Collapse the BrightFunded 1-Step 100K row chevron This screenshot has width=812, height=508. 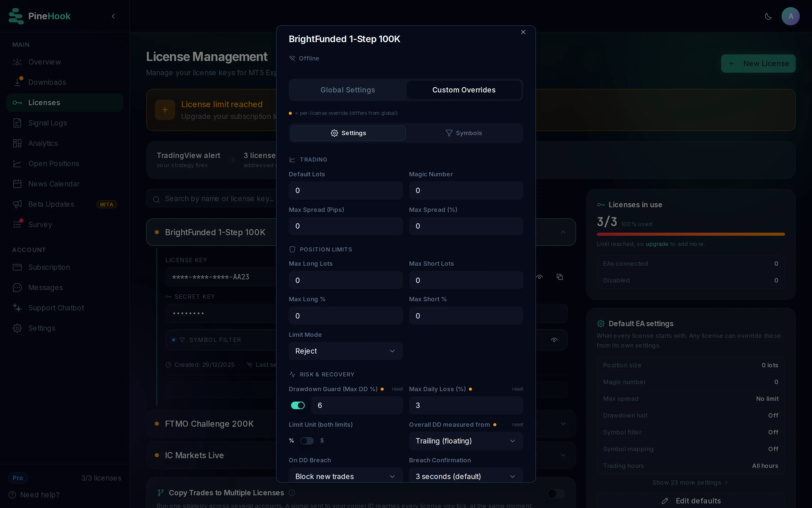click(x=563, y=232)
